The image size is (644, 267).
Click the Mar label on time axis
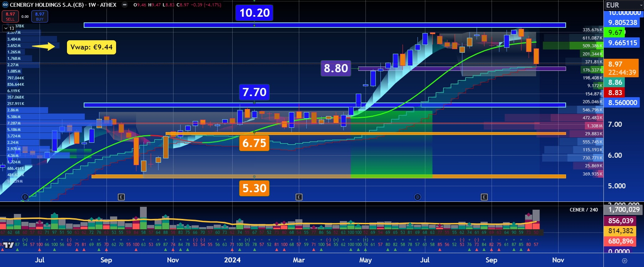click(x=298, y=260)
